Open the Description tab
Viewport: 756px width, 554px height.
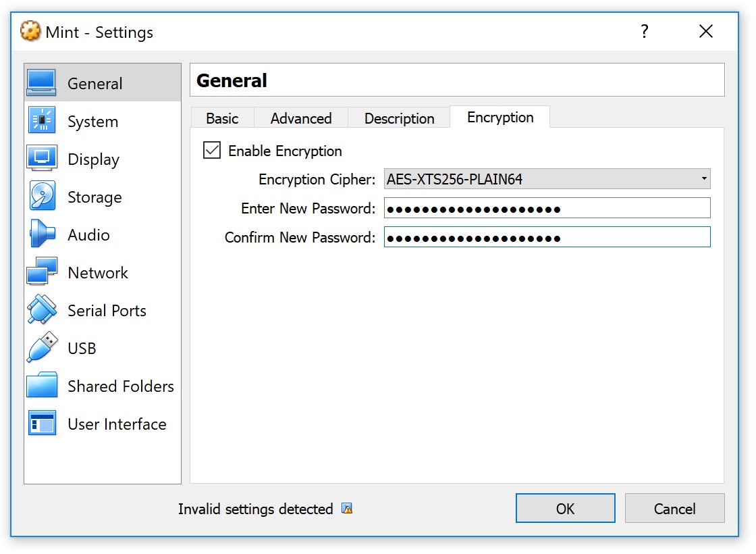tap(399, 118)
